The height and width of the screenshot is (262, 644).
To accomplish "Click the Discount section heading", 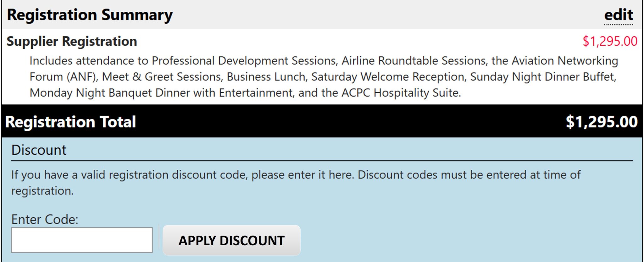I will pos(39,150).
